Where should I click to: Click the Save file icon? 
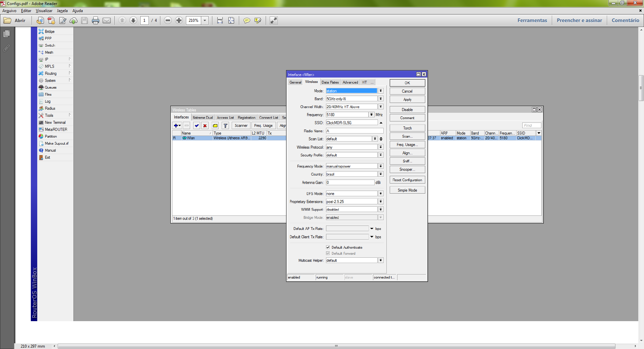(85, 20)
